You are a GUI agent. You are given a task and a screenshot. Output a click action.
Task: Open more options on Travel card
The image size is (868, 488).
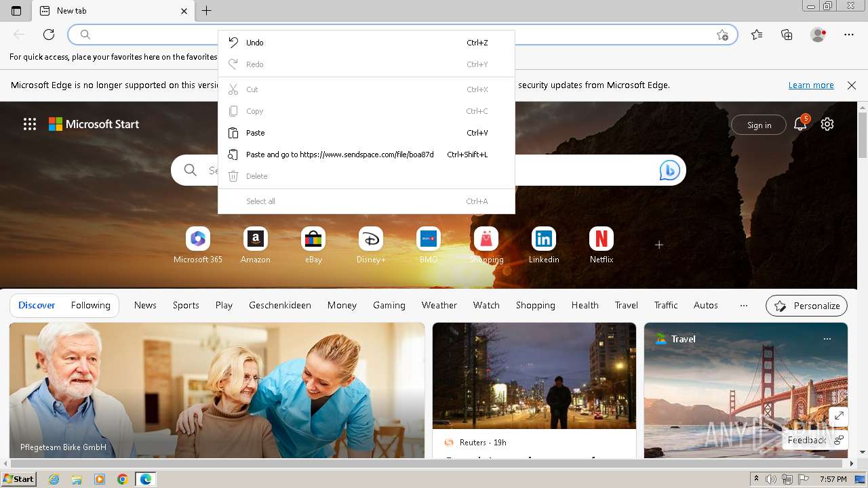[x=827, y=339]
